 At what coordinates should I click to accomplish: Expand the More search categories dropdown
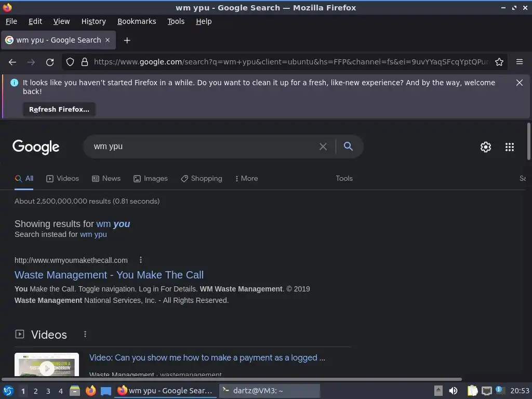coord(247,179)
